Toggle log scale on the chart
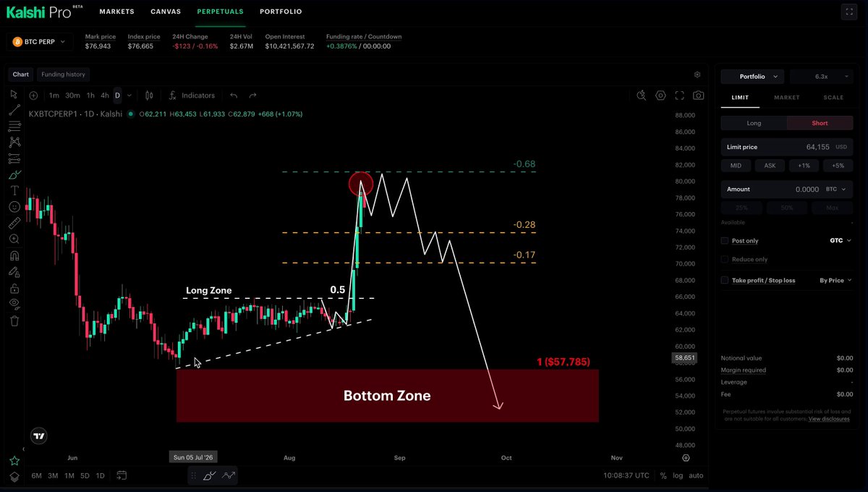The image size is (868, 492). coord(677,475)
